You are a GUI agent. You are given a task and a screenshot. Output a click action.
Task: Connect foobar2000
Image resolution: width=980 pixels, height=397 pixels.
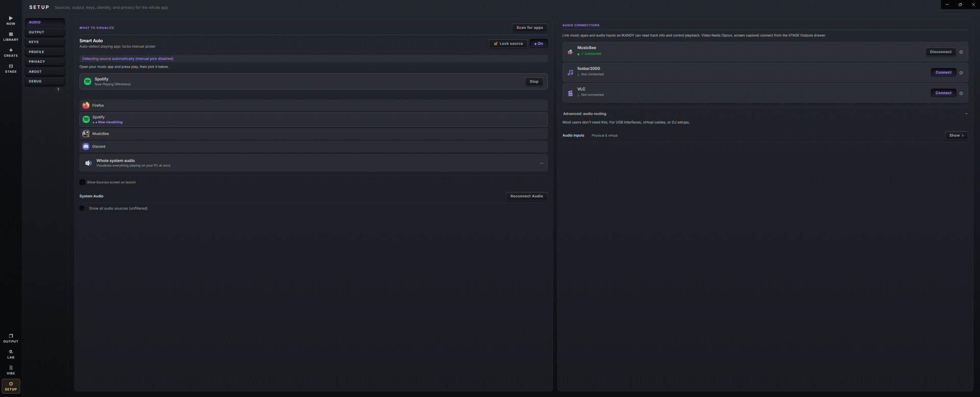pos(943,73)
